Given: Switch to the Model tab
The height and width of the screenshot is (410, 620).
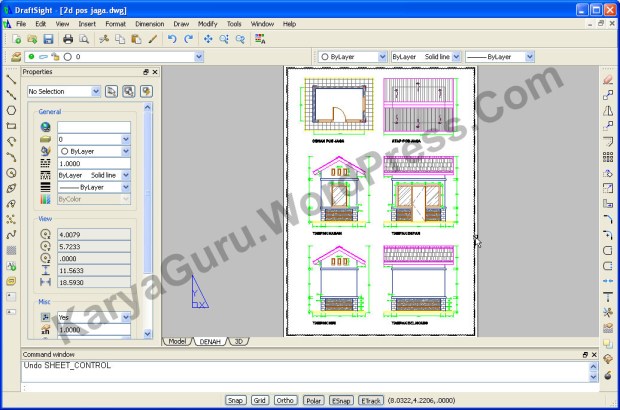Looking at the screenshot, I should [x=176, y=341].
